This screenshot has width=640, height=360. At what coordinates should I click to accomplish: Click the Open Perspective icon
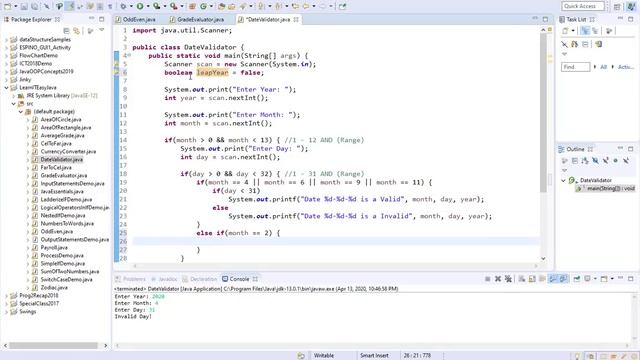point(617,7)
